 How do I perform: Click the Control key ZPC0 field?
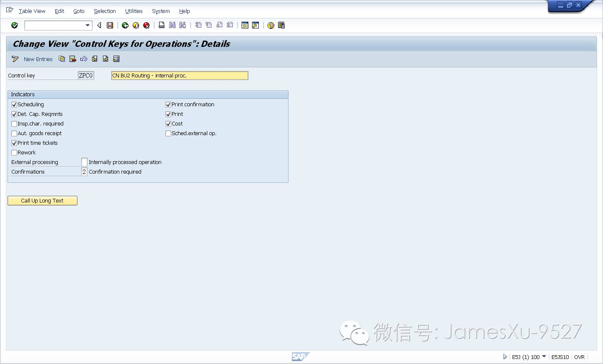86,76
